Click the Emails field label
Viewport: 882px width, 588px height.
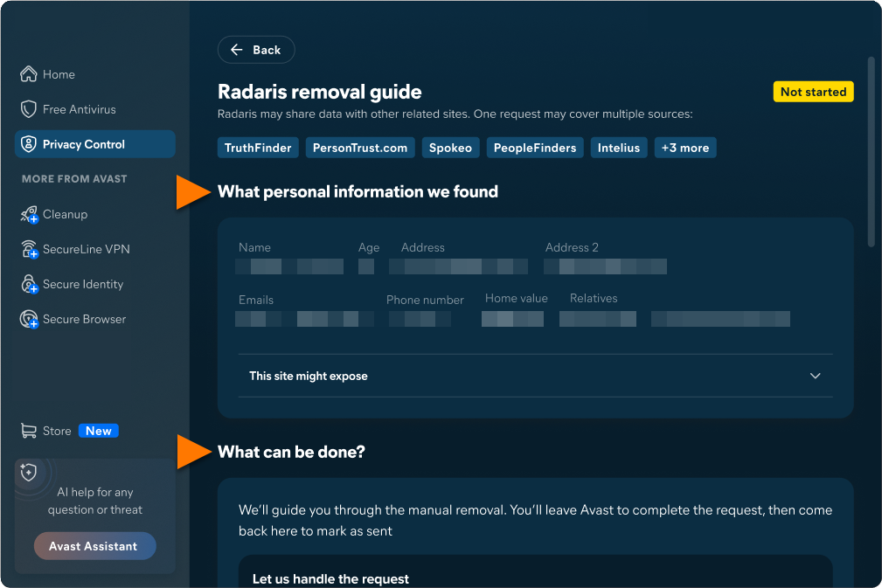[x=256, y=300]
